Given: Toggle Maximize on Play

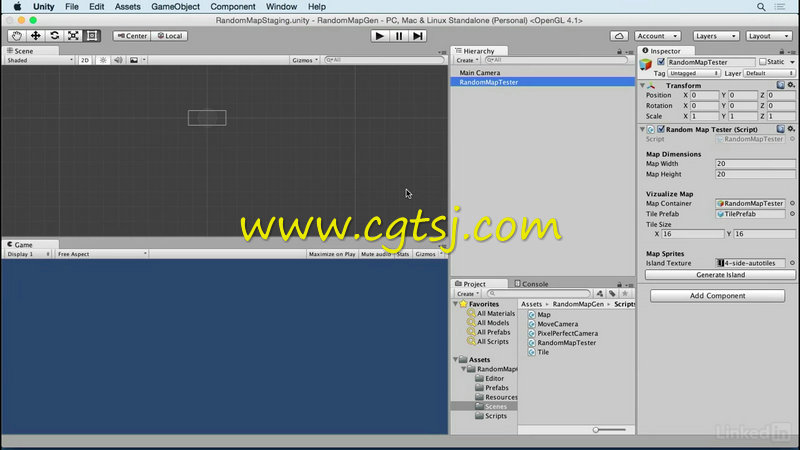Looking at the screenshot, I should point(332,254).
